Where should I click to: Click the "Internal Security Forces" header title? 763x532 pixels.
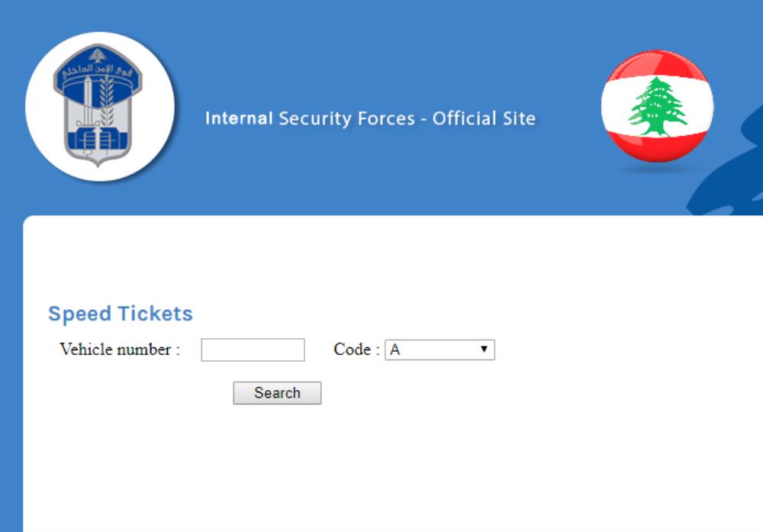pyautogui.click(x=311, y=119)
